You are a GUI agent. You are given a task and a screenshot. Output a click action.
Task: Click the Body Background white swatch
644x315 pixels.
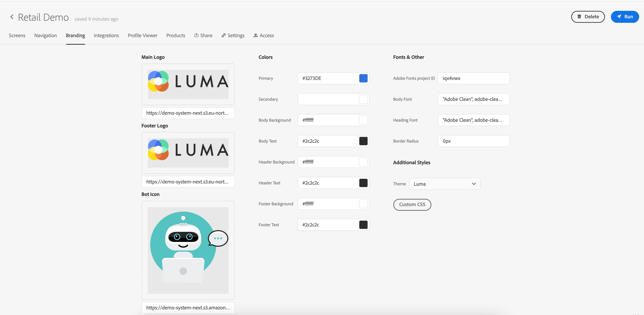click(363, 120)
